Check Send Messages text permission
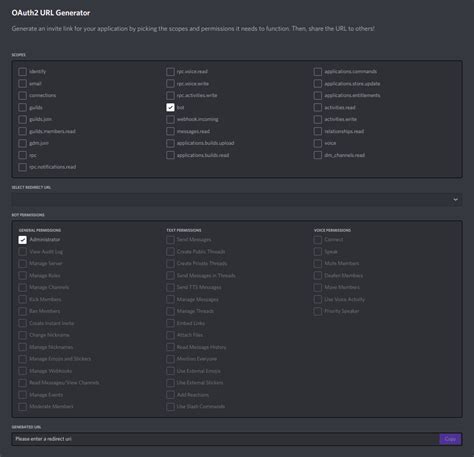This screenshot has width=474, height=457. pyautogui.click(x=170, y=240)
